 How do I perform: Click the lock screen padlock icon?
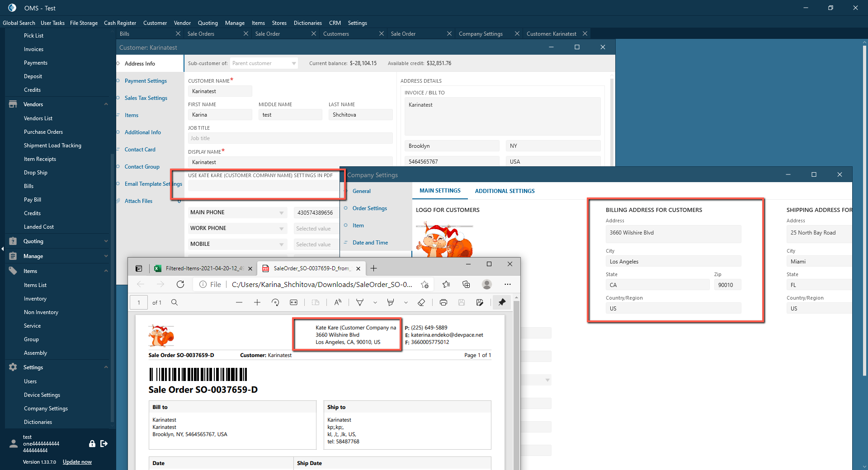click(92, 444)
